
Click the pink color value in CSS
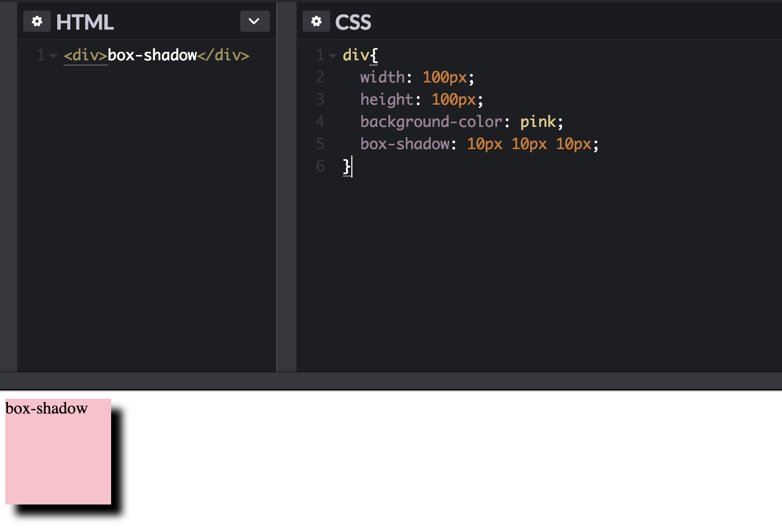(538, 122)
